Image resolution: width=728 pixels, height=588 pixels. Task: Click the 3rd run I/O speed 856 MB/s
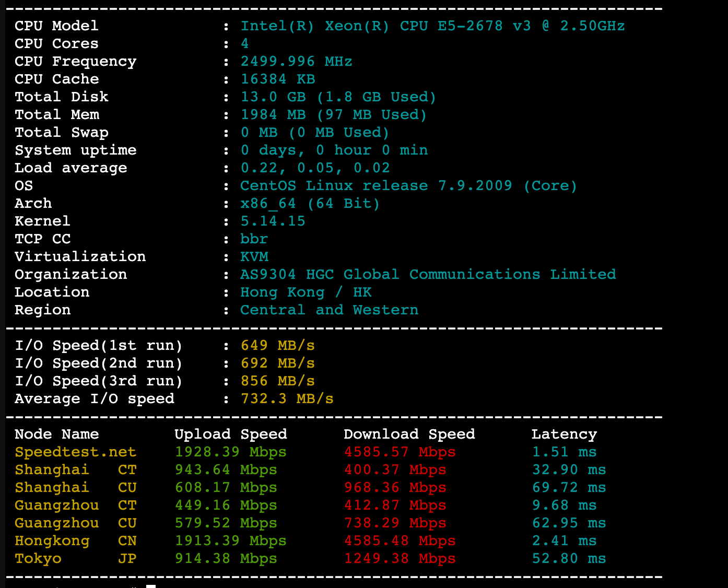coord(277,381)
